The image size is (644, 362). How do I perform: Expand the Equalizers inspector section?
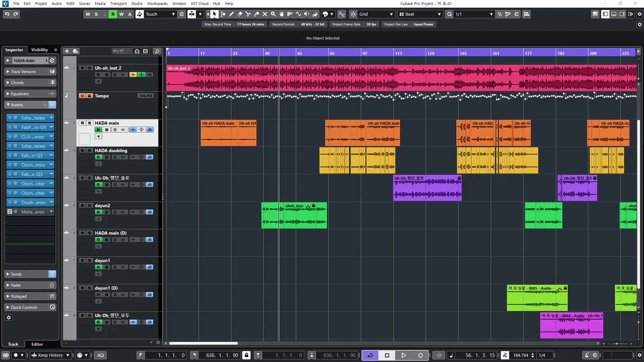(x=30, y=94)
